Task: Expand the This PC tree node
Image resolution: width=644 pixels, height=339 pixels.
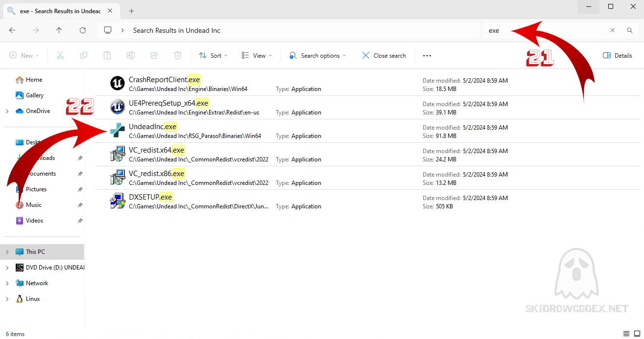Action: coord(7,252)
